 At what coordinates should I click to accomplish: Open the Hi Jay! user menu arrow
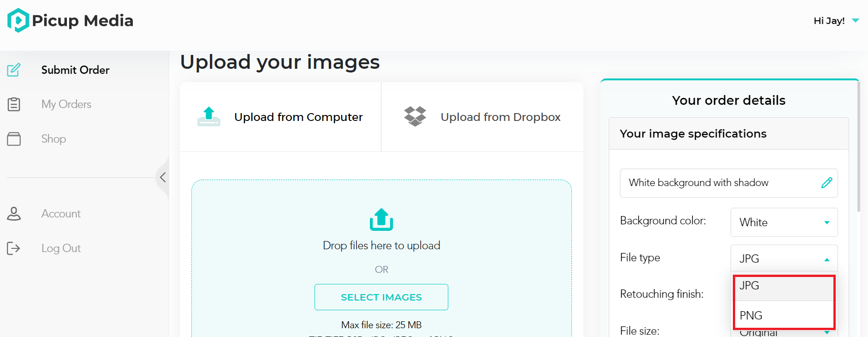pos(856,20)
